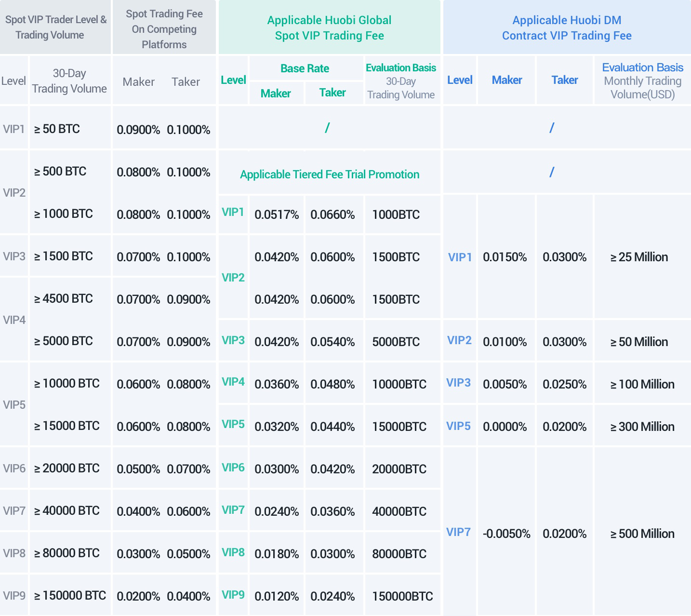The height and width of the screenshot is (616, 691).
Task: Select the '≥ 100 Million' monthly volume
Action: click(643, 384)
